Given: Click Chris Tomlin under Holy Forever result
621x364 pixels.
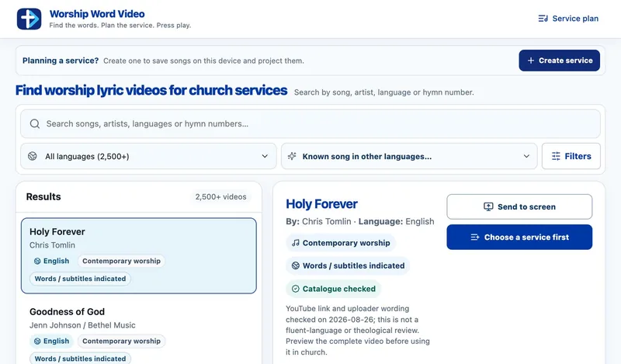Looking at the screenshot, I should [52, 245].
